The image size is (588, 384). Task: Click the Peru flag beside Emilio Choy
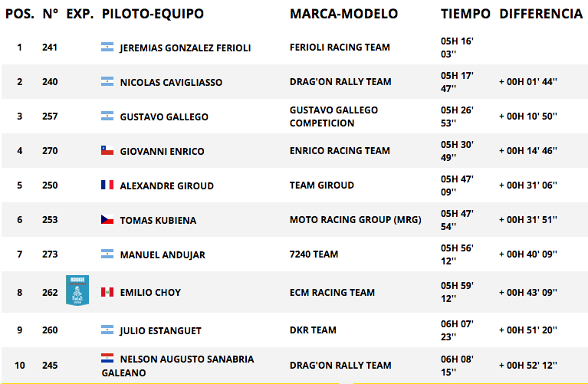107,292
